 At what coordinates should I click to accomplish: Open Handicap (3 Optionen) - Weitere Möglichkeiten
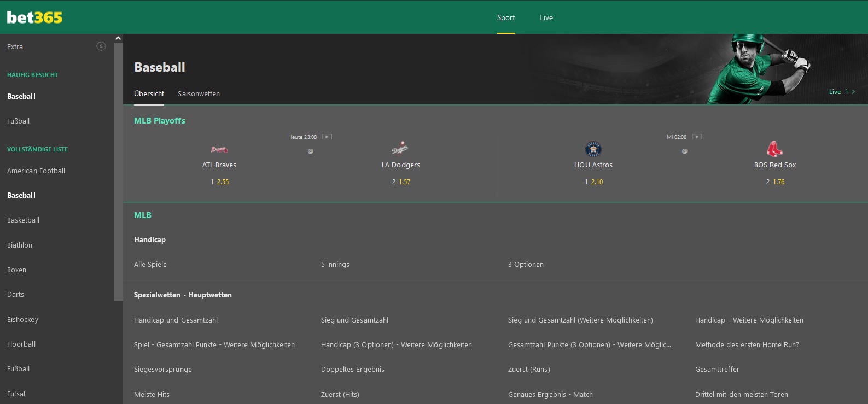coord(397,345)
